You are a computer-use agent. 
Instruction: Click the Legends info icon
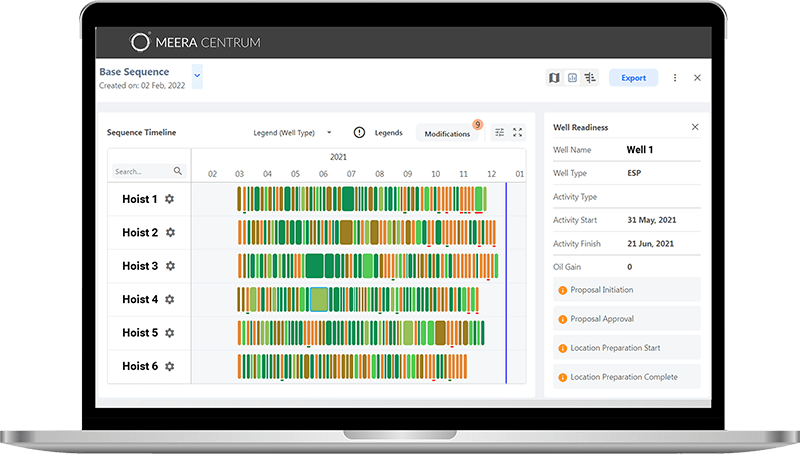(x=360, y=133)
